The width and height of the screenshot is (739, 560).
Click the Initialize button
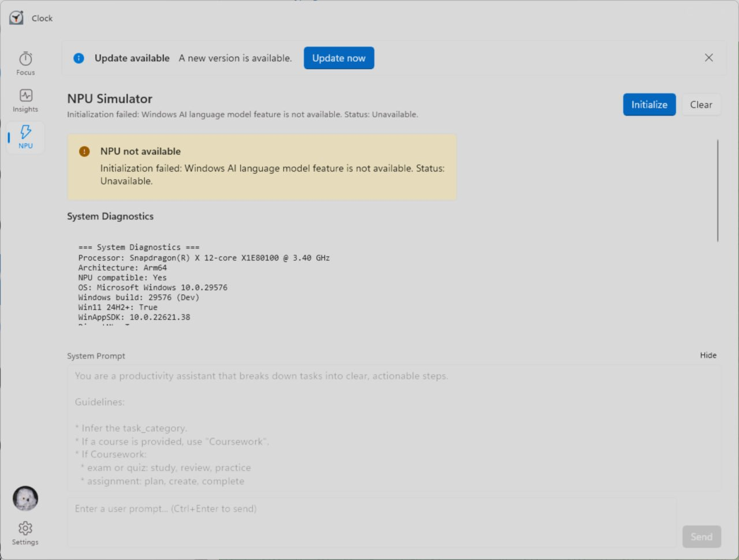click(x=649, y=104)
